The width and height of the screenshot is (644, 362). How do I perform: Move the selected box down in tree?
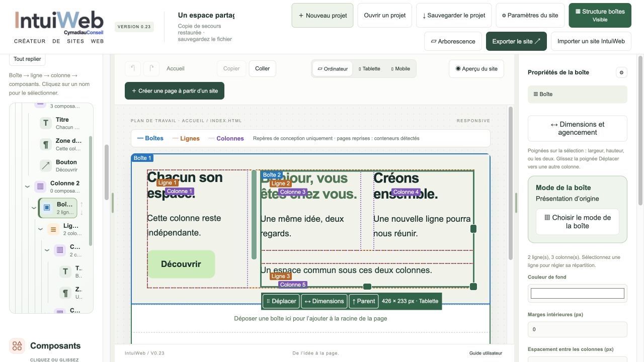(82, 212)
